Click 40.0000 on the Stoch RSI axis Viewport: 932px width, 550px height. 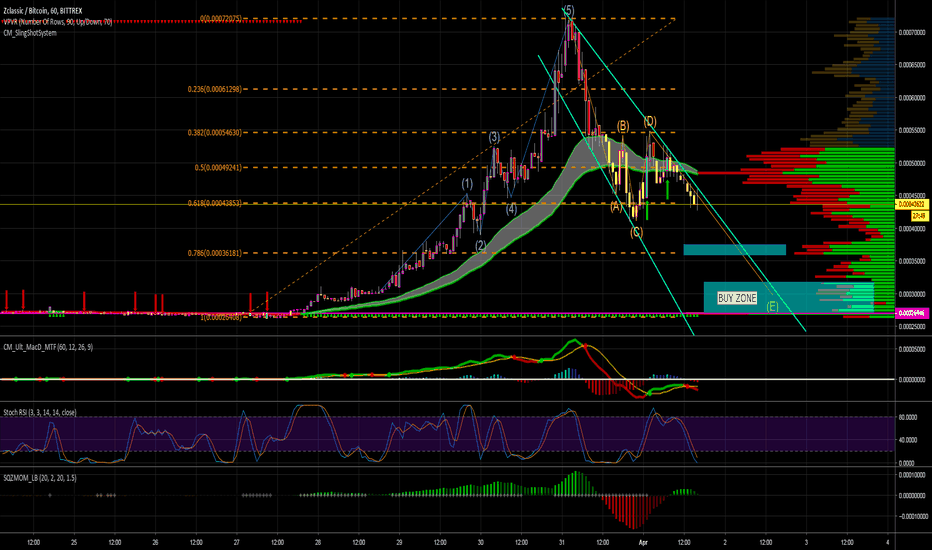pyautogui.click(x=907, y=440)
